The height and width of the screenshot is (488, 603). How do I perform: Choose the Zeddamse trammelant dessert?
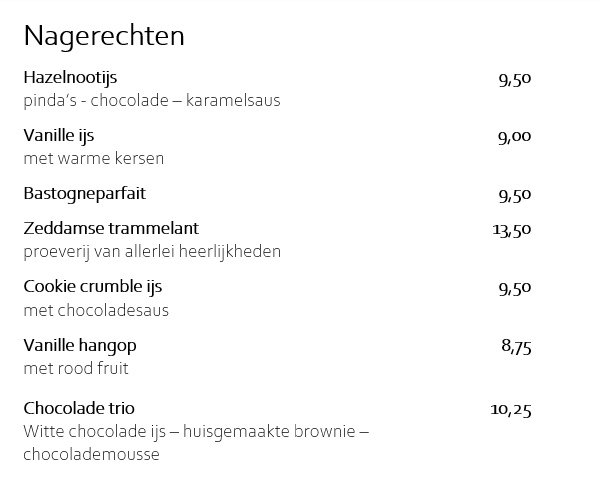[111, 228]
